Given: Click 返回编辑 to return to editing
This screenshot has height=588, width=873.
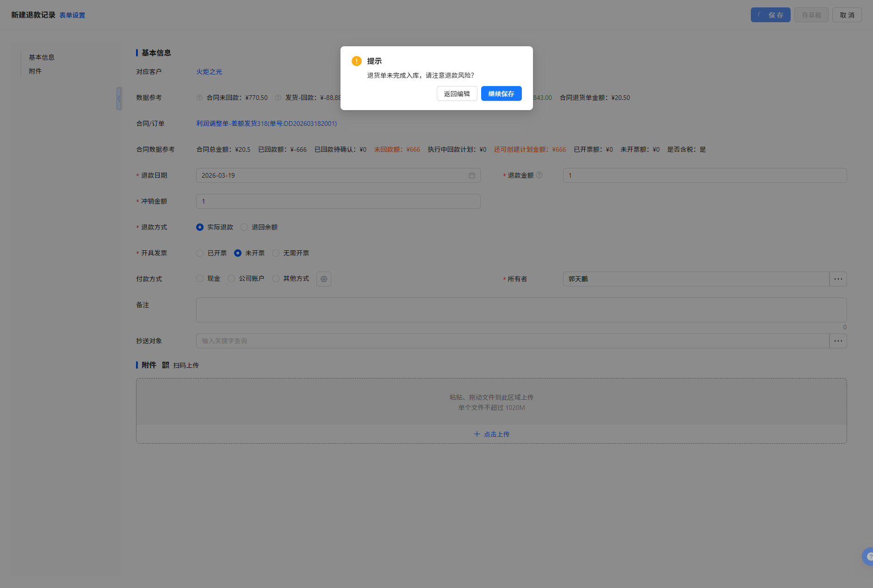Looking at the screenshot, I should [457, 93].
